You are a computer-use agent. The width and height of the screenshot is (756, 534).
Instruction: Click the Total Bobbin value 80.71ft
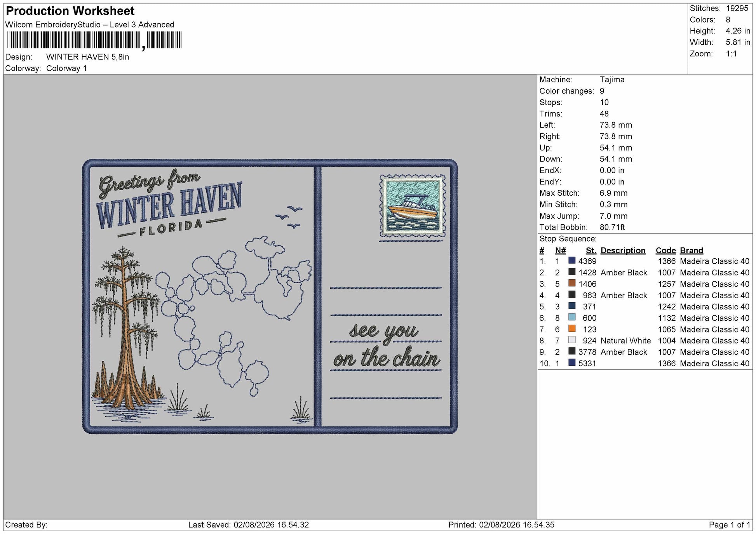(x=612, y=227)
